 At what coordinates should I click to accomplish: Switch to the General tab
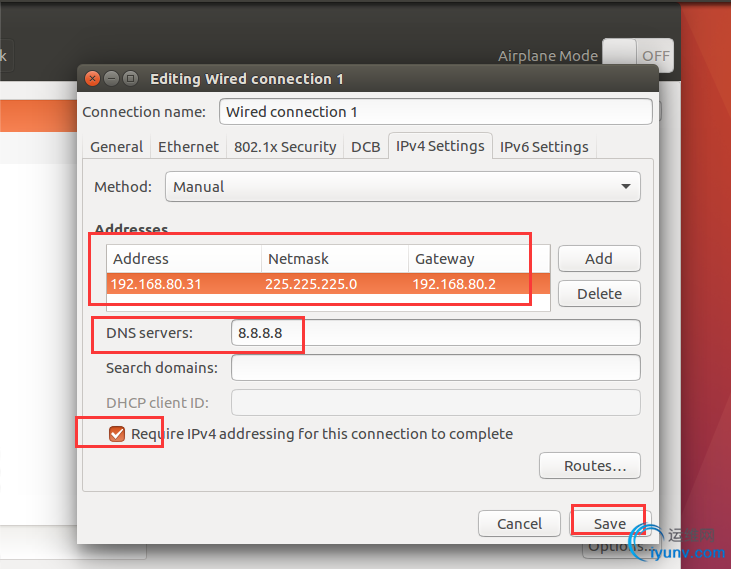tap(117, 147)
